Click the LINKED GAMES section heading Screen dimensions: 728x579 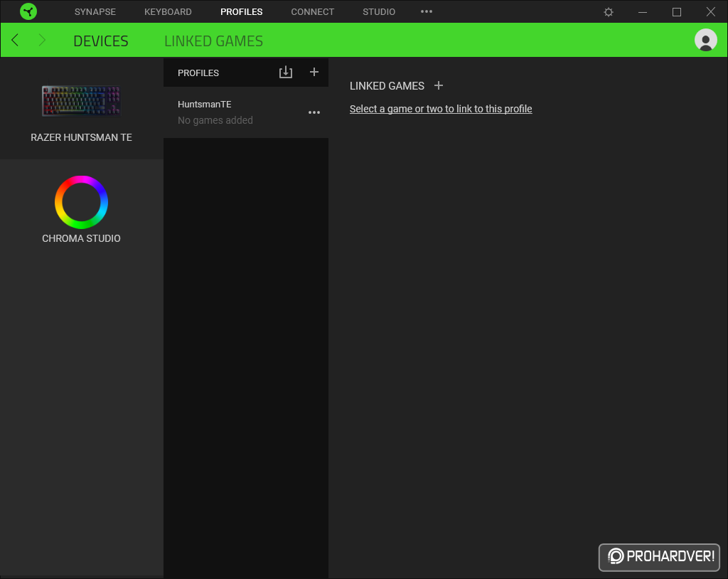coord(387,86)
